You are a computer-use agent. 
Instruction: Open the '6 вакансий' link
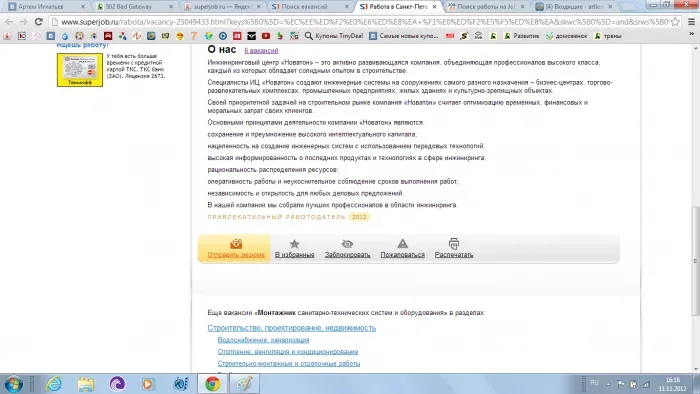point(261,51)
